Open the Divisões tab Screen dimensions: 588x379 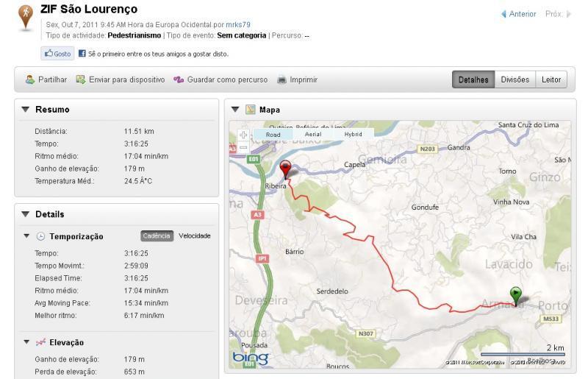tap(514, 79)
